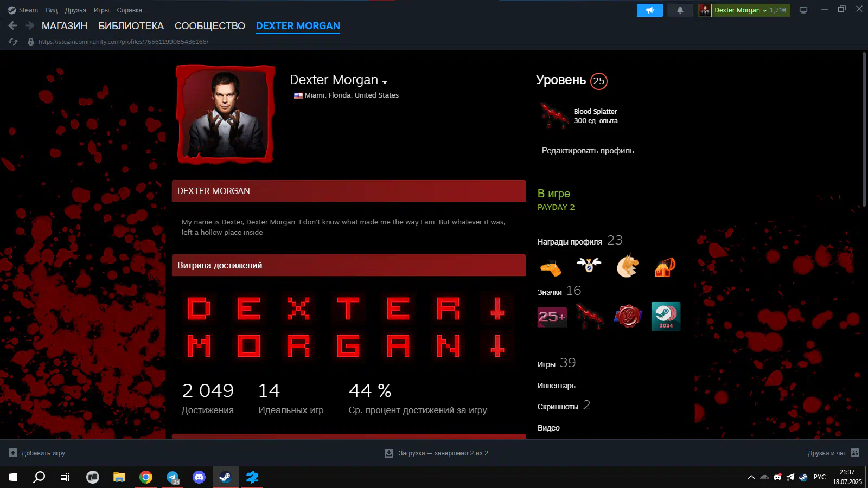Click Друзья и чат label

(827, 453)
